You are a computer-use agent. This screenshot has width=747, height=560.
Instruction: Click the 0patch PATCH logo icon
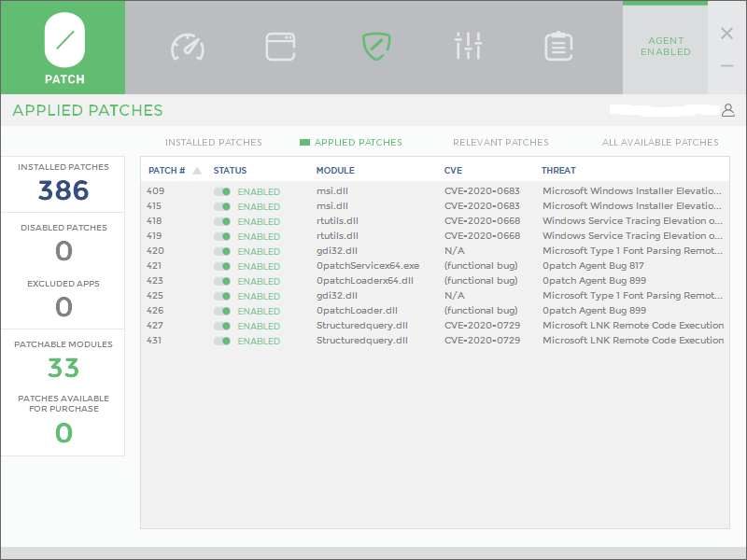click(63, 41)
